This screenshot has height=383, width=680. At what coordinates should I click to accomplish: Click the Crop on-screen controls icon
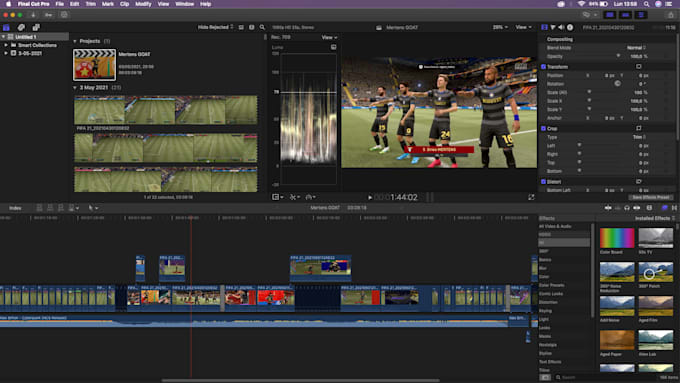coord(638,128)
